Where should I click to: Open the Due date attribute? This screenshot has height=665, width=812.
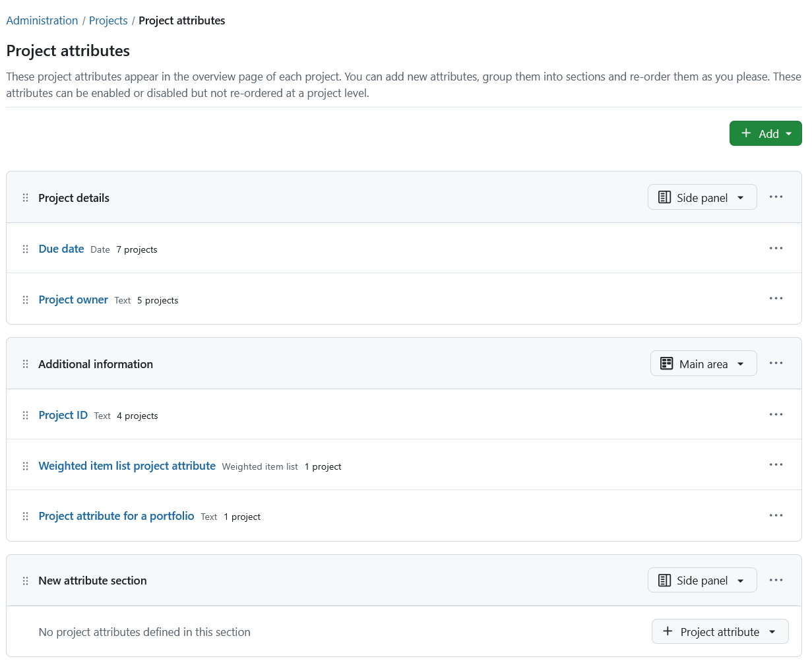(61, 249)
